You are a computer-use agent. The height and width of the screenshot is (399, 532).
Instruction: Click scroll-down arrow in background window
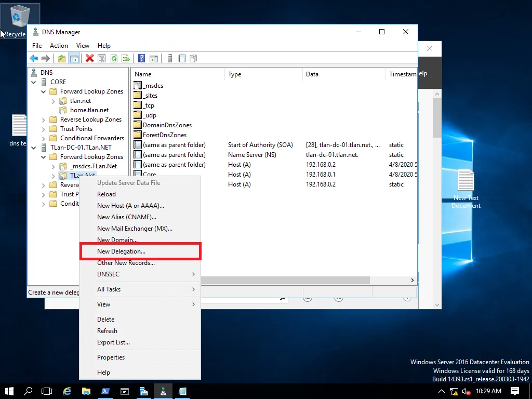437,305
